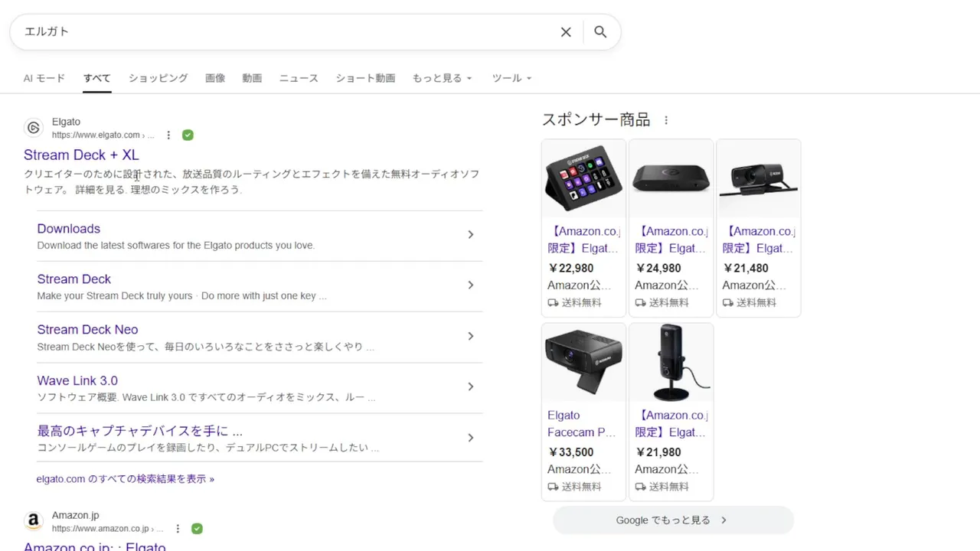
Task: Open three-dot menu beside スポンサー商品
Action: pos(666,120)
